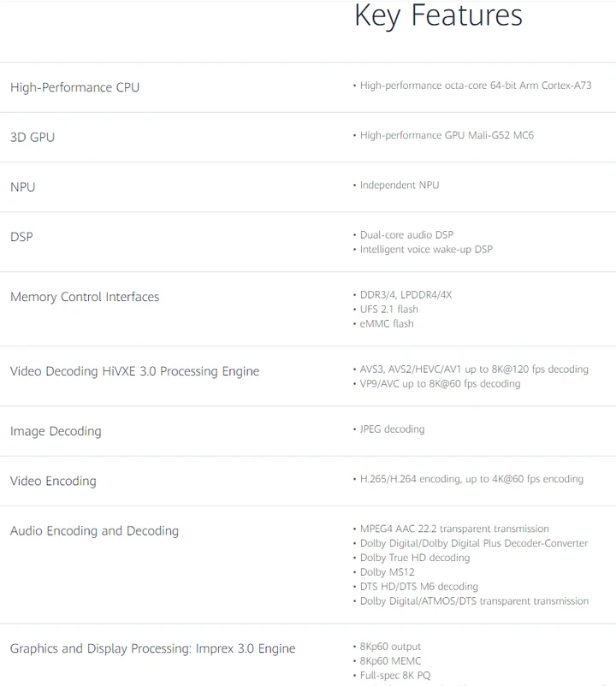Click the NPU row label

[23, 186]
